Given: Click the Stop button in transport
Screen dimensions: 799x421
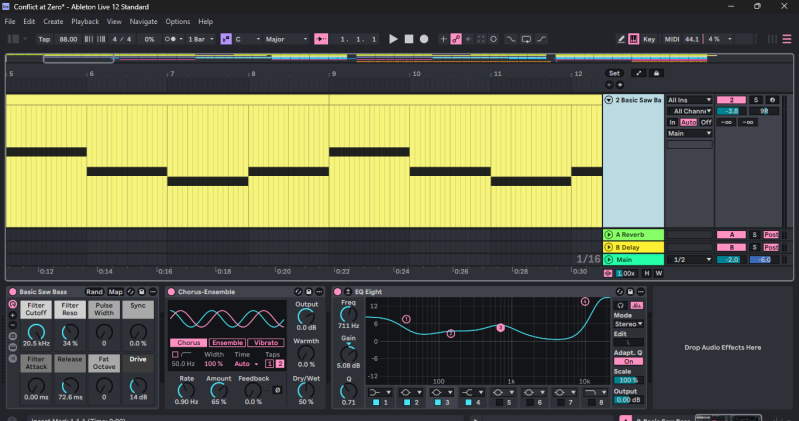Looking at the screenshot, I should point(409,39).
